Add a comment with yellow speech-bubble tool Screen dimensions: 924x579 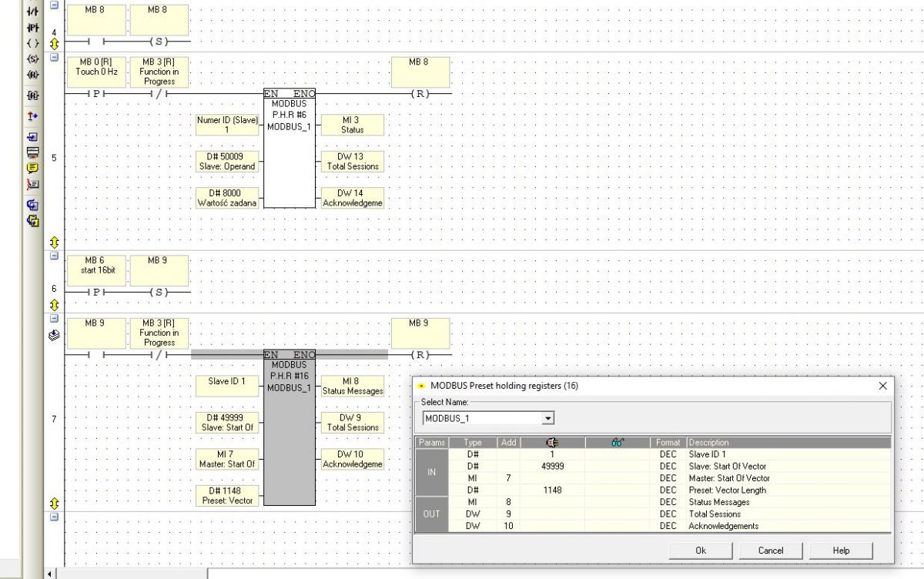(32, 168)
